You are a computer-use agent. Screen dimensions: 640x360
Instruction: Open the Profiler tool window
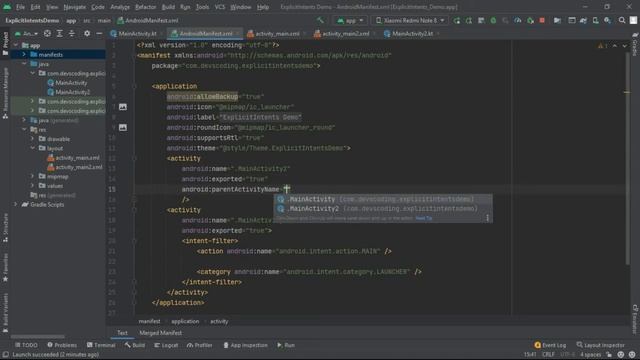(x=200, y=345)
